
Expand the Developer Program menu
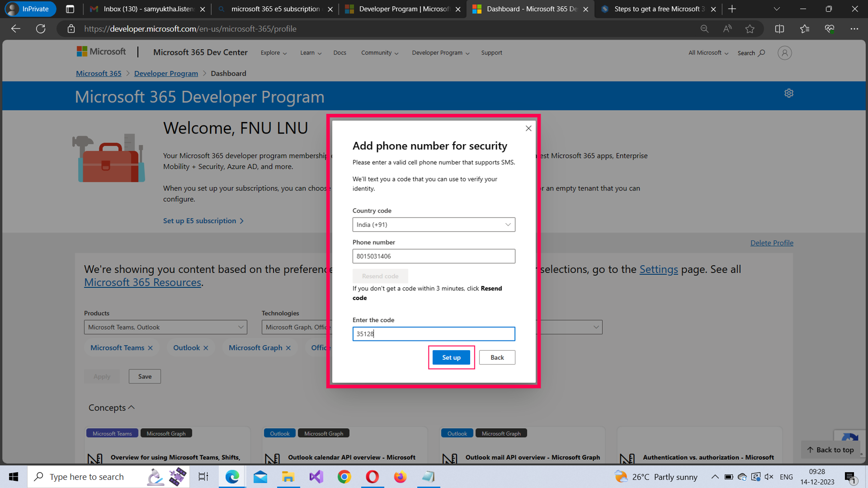[440, 53]
